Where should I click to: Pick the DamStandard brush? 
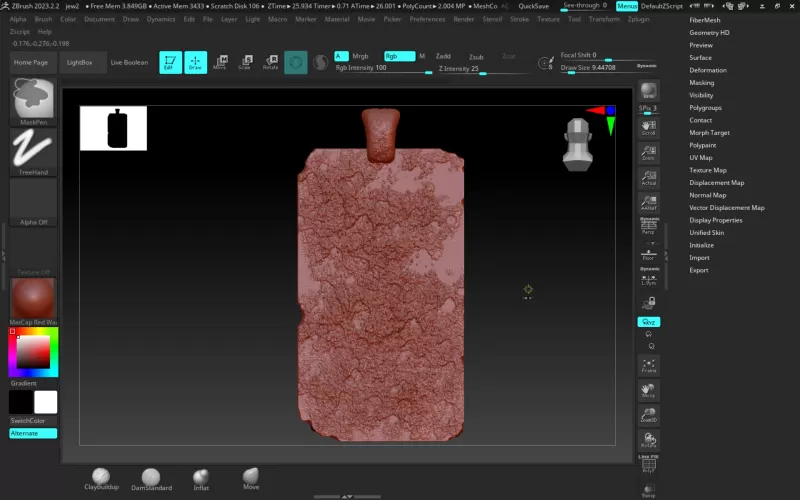151,478
